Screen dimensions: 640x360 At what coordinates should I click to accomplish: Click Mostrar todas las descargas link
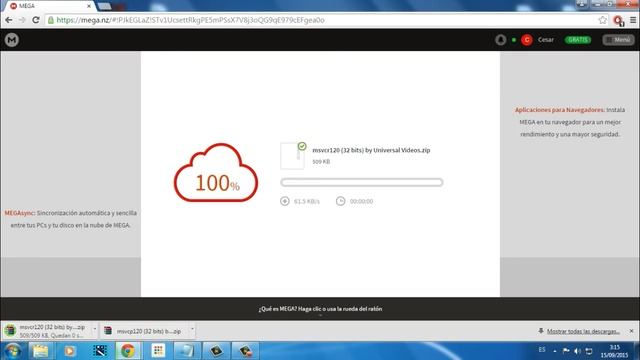[583, 331]
